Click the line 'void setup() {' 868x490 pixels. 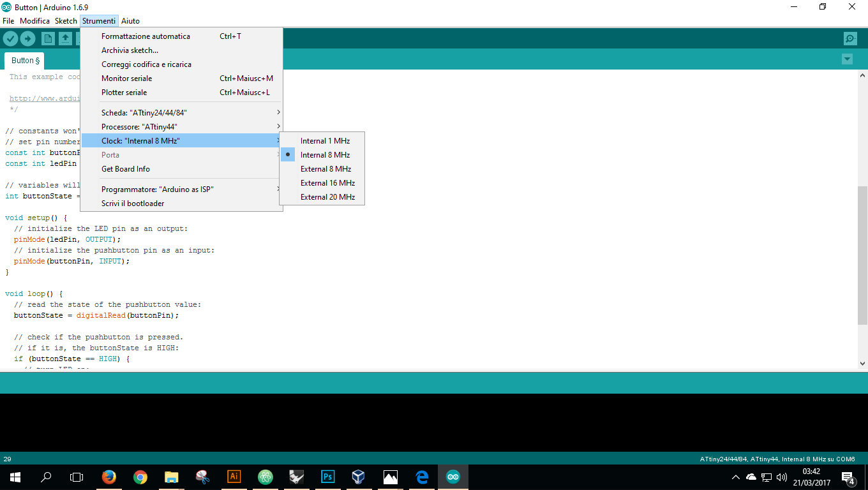pos(36,218)
